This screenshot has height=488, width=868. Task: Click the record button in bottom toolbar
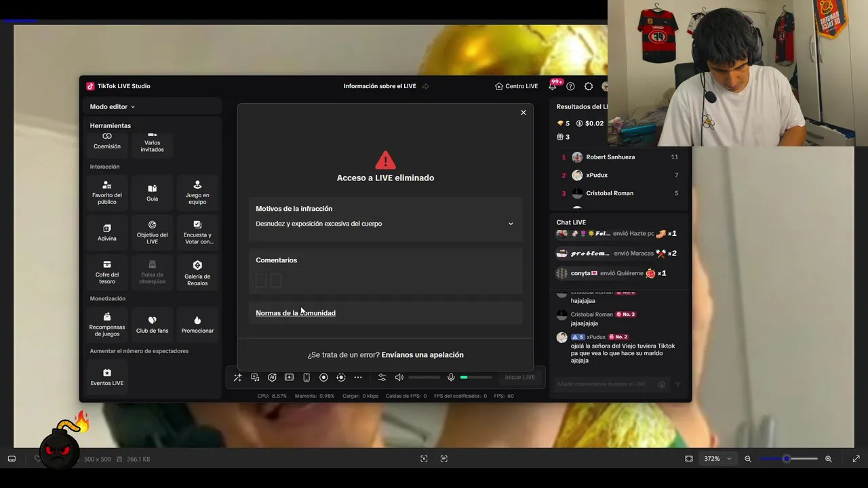[323, 378]
